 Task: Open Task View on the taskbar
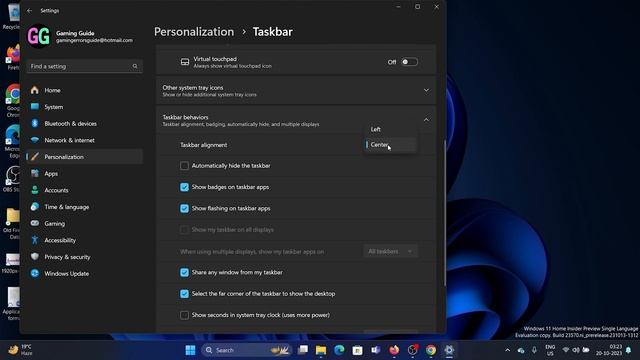(x=303, y=350)
